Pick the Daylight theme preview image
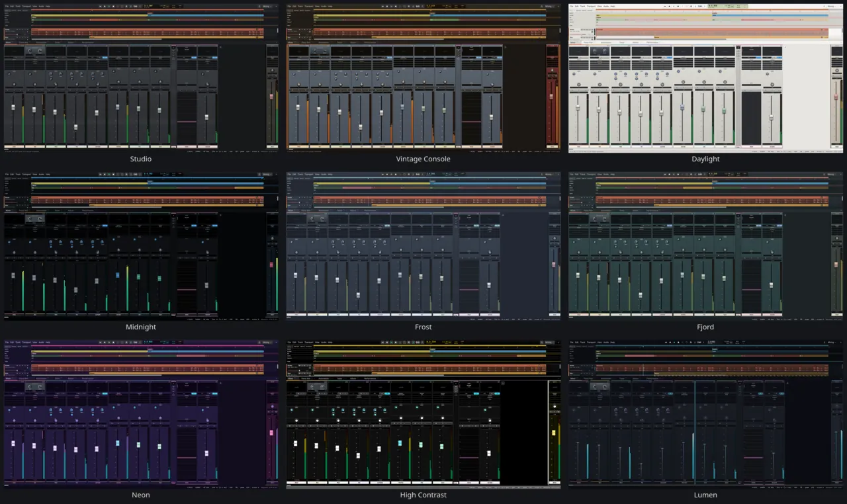847x504 pixels. 705,78
